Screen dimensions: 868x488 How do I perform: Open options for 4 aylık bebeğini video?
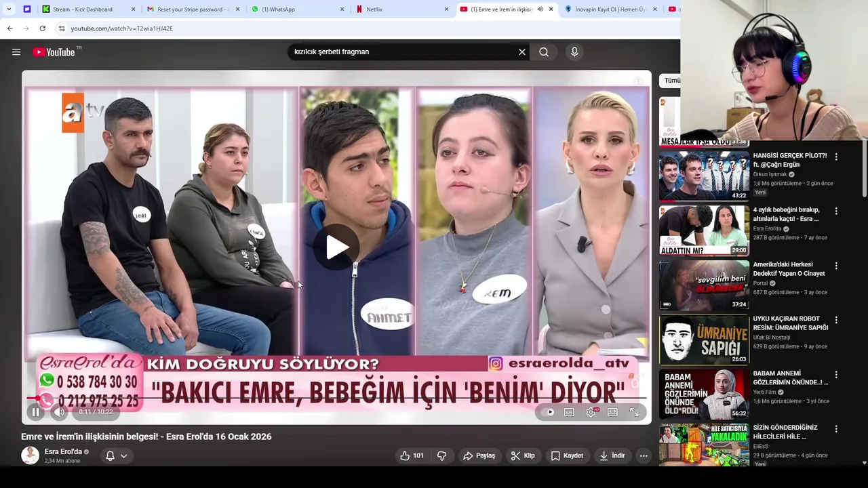click(x=836, y=211)
